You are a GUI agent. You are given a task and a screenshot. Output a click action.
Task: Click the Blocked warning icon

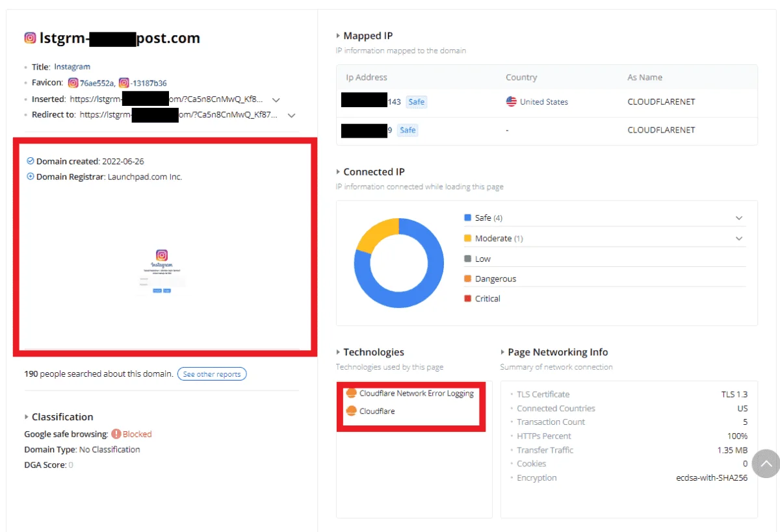coord(116,434)
